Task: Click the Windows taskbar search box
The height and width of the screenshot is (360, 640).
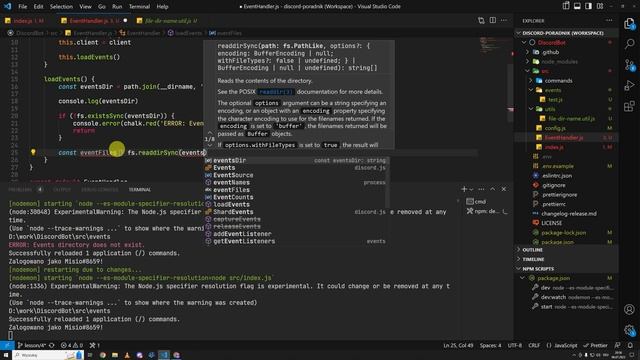Action: tap(48, 355)
